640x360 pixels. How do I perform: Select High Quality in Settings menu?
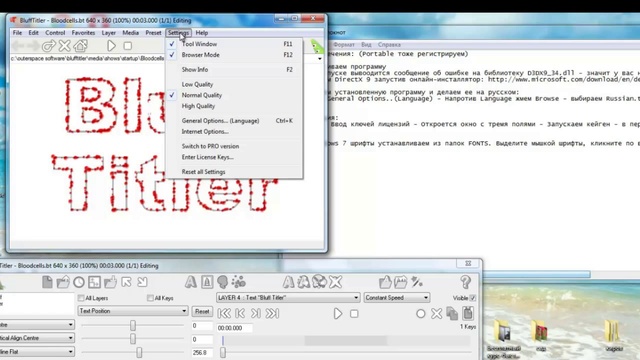[234, 106]
